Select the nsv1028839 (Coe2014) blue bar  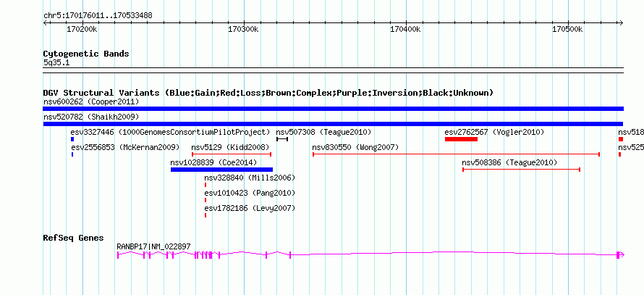(x=222, y=170)
